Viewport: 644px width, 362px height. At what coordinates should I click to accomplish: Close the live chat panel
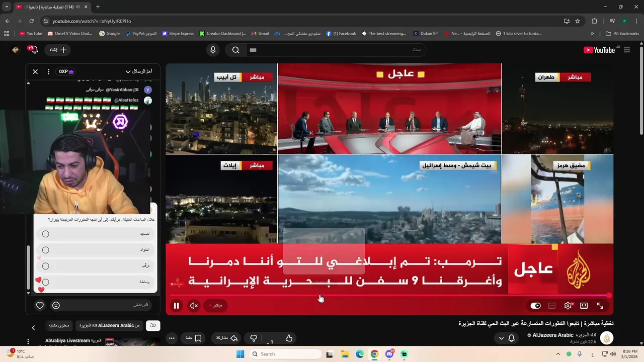pos(35,71)
